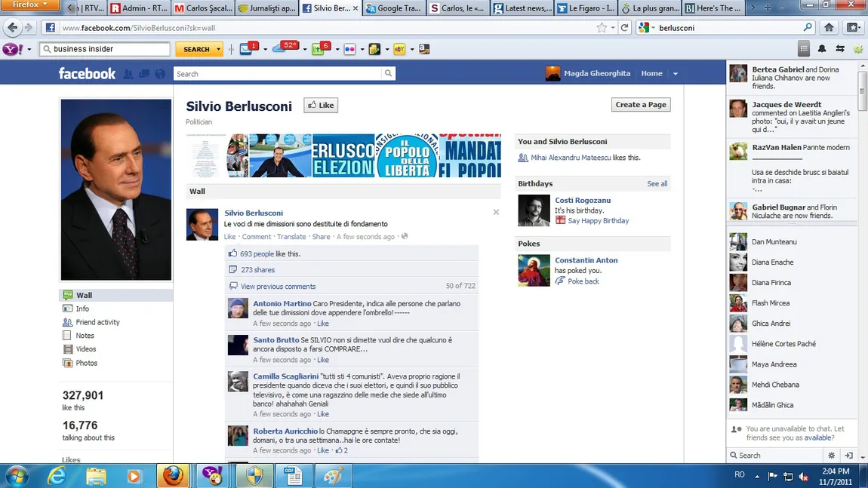Click the Facebook search input field
The width and height of the screenshot is (868, 488).
pyautogui.click(x=278, y=74)
